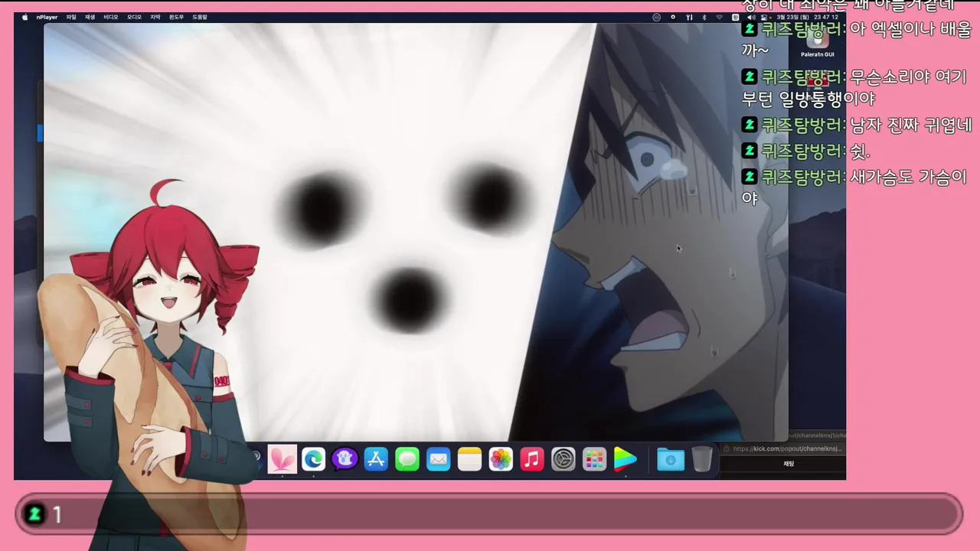
Task: Click the input source icon in menu bar
Action: click(x=735, y=17)
